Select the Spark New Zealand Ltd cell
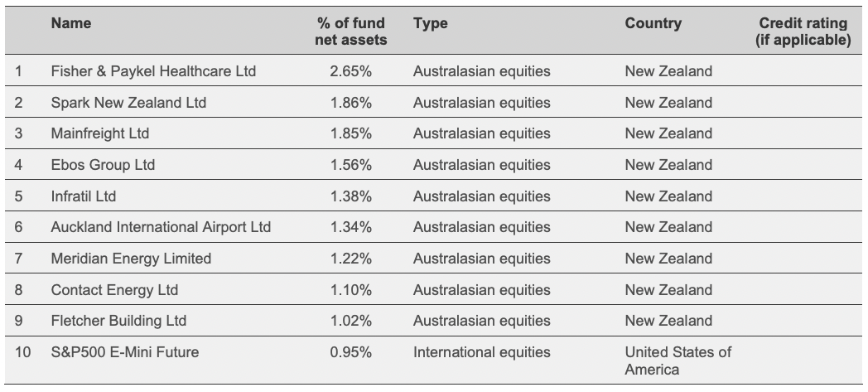This screenshot has width=868, height=392. click(x=128, y=103)
